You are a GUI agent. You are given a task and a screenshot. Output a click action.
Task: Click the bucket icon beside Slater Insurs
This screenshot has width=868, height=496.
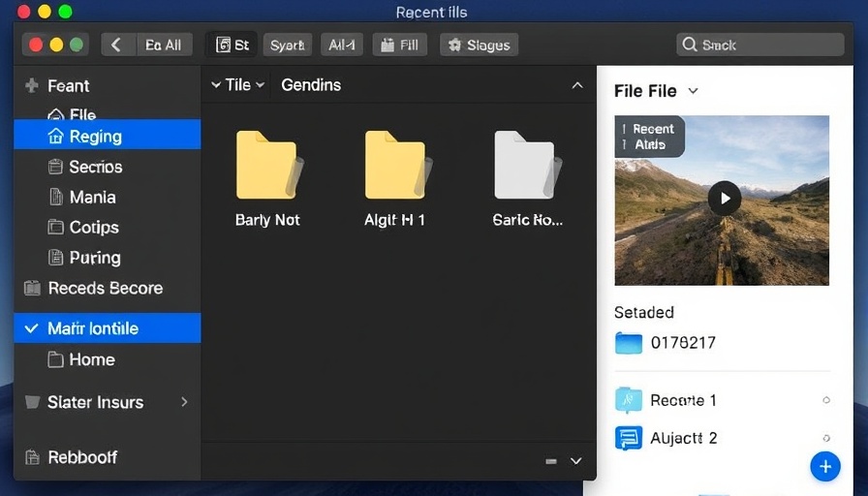[x=32, y=402]
